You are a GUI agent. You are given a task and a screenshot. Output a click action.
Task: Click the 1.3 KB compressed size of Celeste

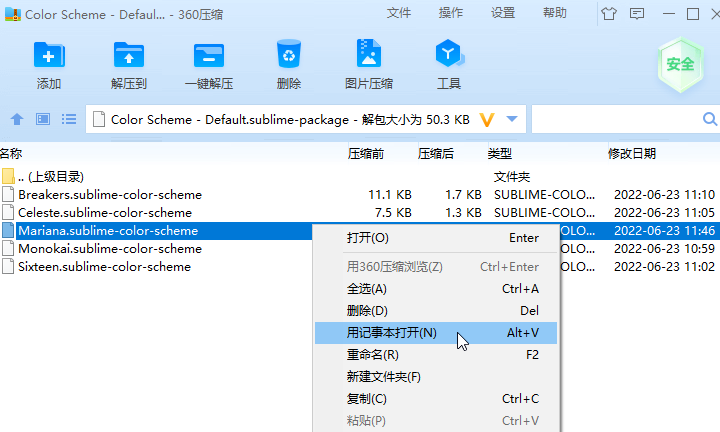coord(463,213)
